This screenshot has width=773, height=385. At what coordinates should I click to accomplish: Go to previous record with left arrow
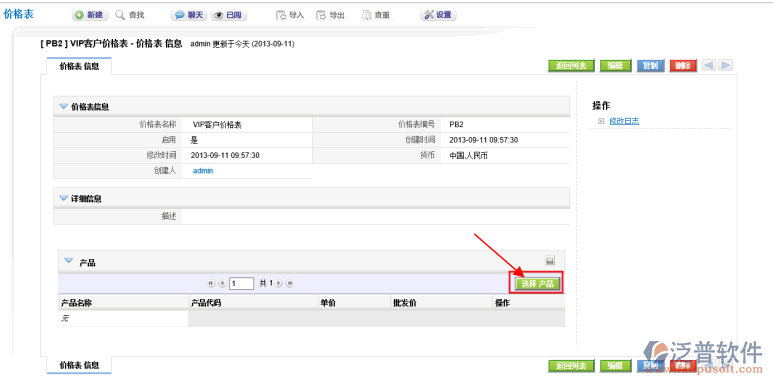pyautogui.click(x=708, y=66)
